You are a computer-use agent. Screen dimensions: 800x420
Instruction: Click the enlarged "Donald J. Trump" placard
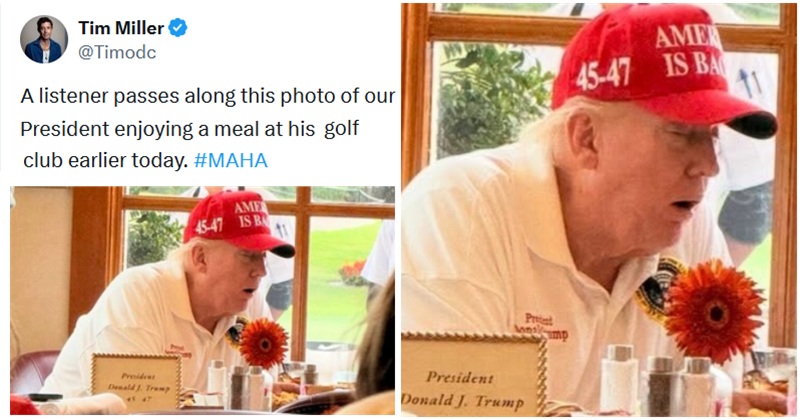[474, 375]
